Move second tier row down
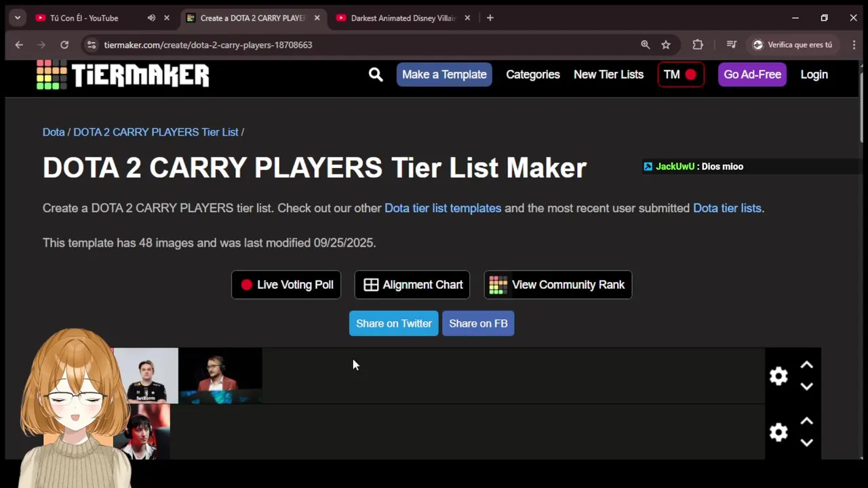The height and width of the screenshot is (488, 868). tap(806, 443)
